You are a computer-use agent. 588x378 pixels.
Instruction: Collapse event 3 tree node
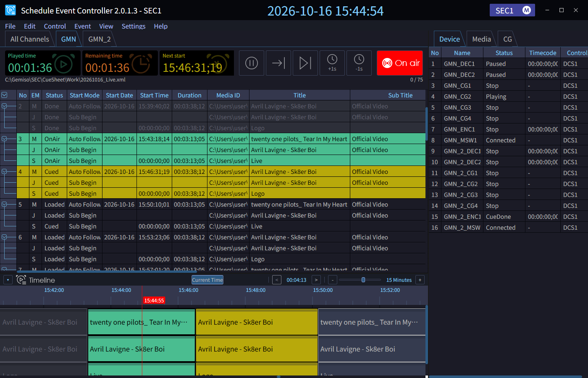click(x=4, y=139)
